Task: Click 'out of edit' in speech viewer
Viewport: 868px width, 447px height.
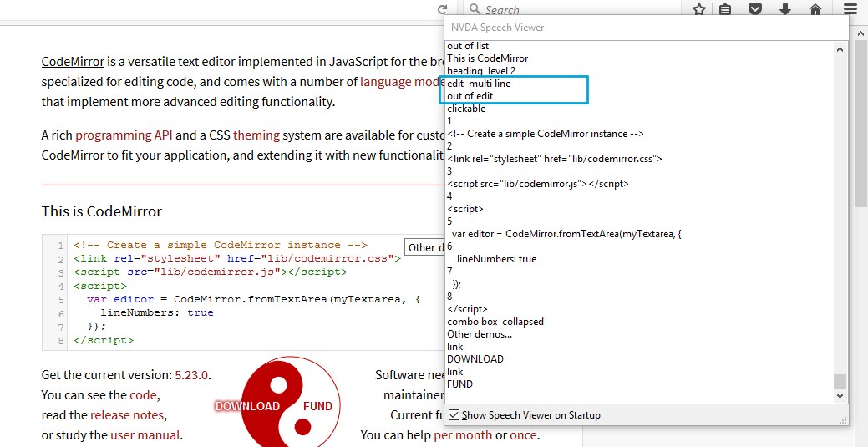Action: 470,96
